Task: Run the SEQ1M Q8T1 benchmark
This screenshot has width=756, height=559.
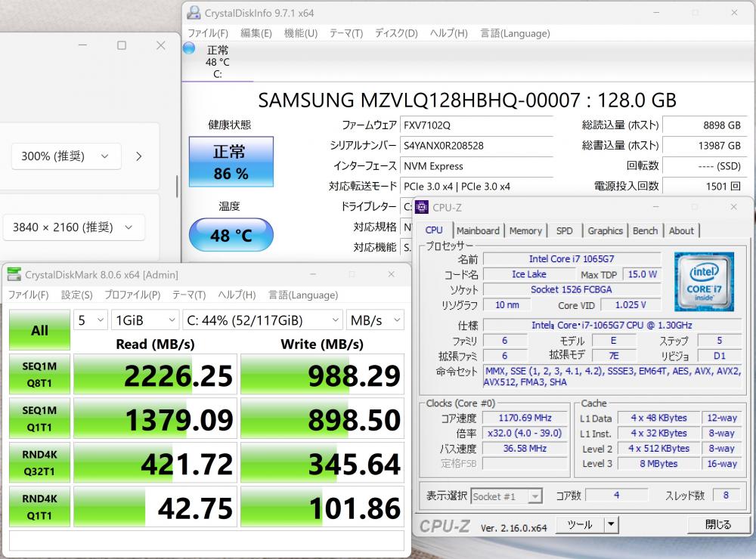Action: (39, 374)
